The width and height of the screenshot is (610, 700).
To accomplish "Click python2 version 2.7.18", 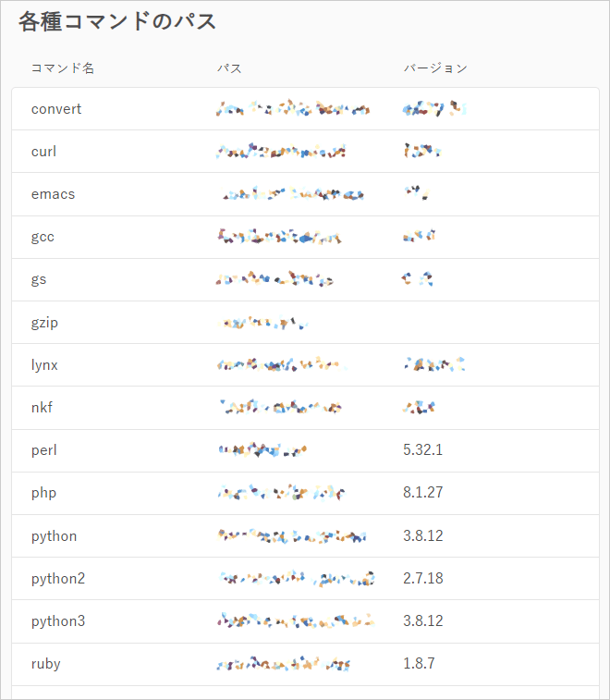I will pos(423,578).
